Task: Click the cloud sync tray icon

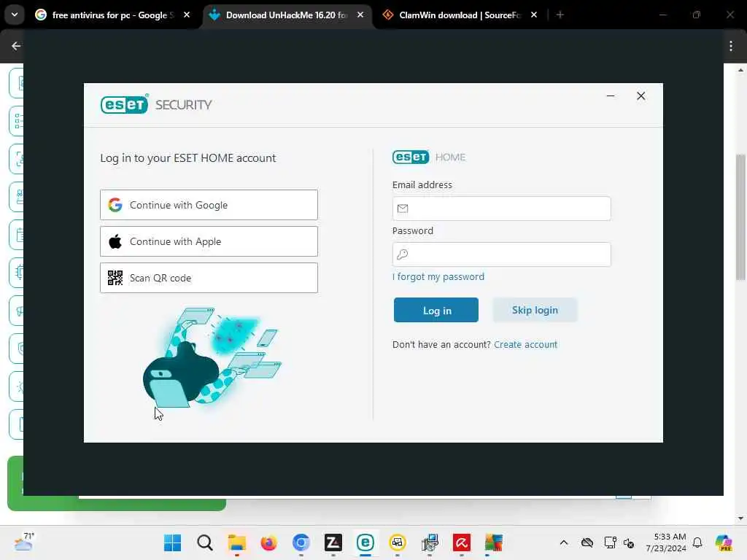Action: click(587, 542)
